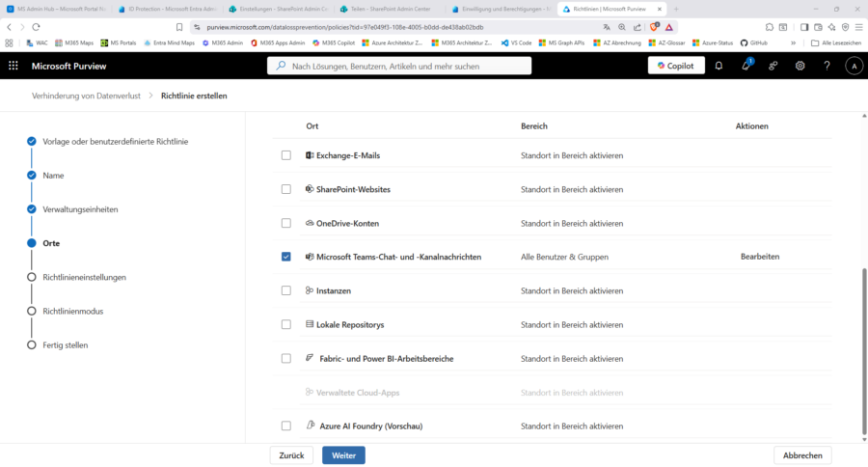This screenshot has width=868, height=467.
Task: Go to wizard step Richtlinieneinstellungen
Action: 84,277
